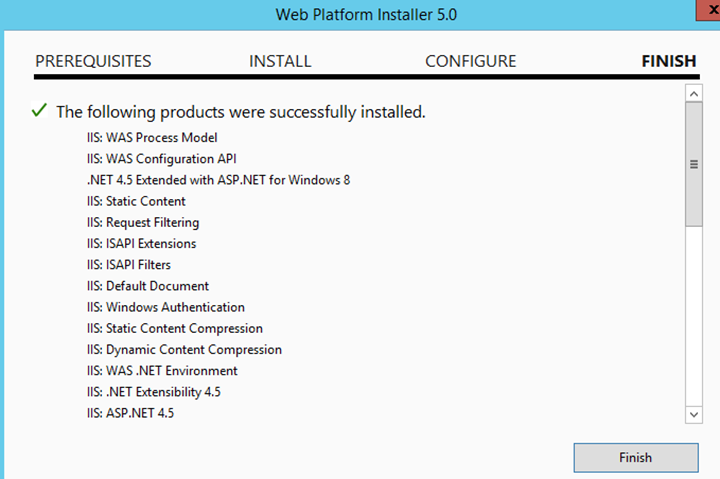Click the scrollbar track below the thumb
Viewport: 720px width, 479px height.
694,316
